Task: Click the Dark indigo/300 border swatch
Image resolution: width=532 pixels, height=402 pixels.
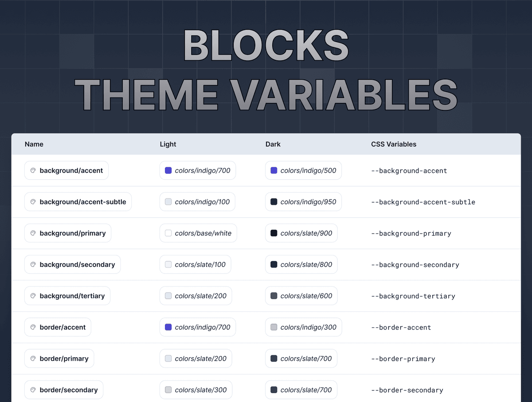Action: click(x=274, y=327)
